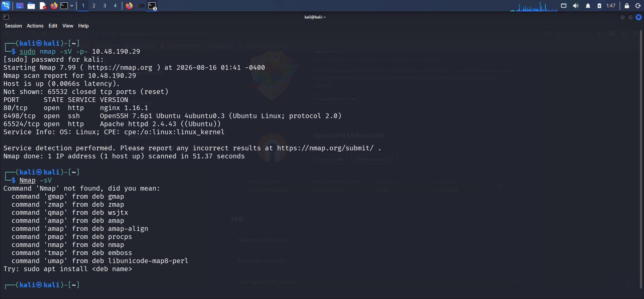644x299 pixels.
Task: Click the 'Starting Nmap 7.99' line
Action: [134, 67]
